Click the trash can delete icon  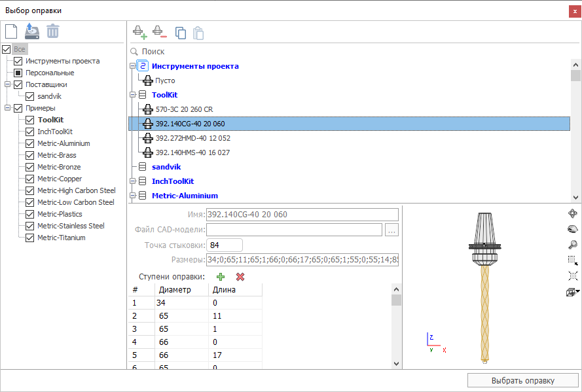point(53,31)
